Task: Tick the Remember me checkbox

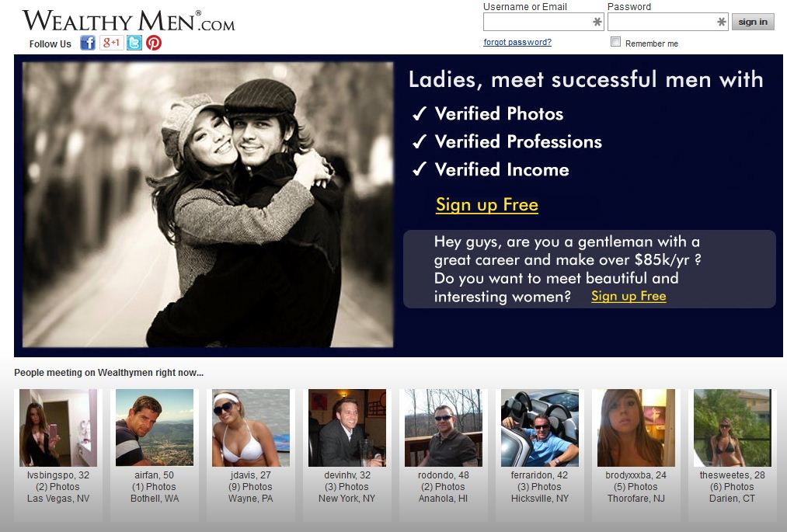Action: pos(615,42)
